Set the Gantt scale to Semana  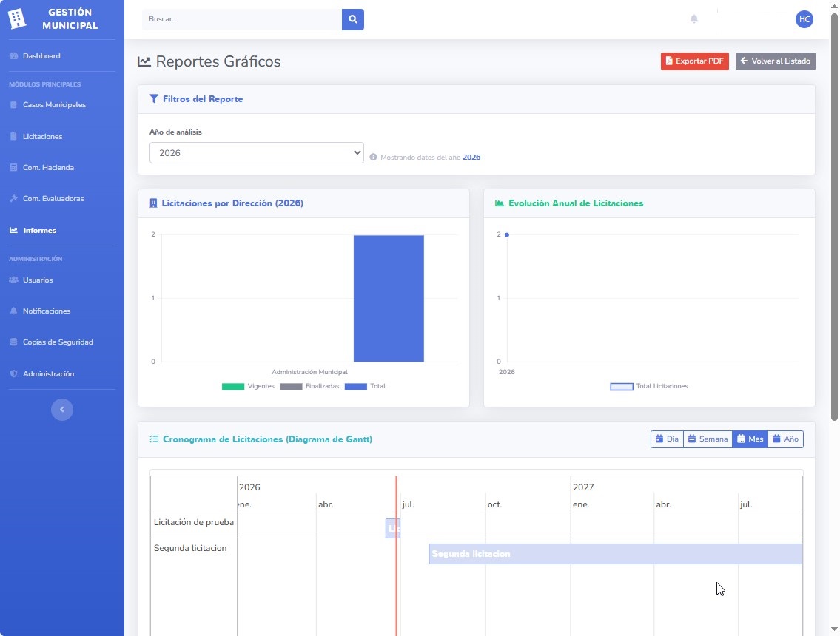click(708, 439)
